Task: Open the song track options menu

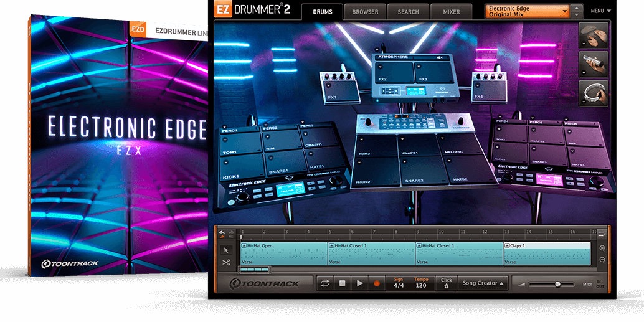Action: pyautogui.click(x=602, y=234)
